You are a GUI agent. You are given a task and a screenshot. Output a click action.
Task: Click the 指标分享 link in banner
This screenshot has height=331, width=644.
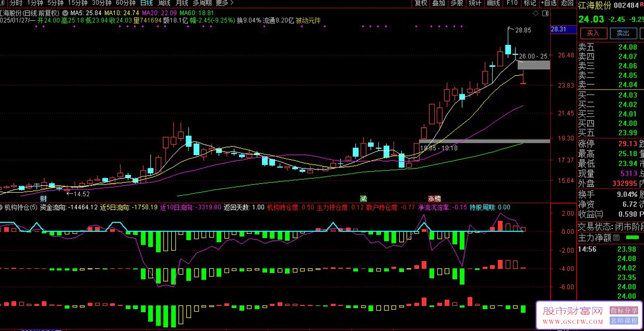coord(624,311)
